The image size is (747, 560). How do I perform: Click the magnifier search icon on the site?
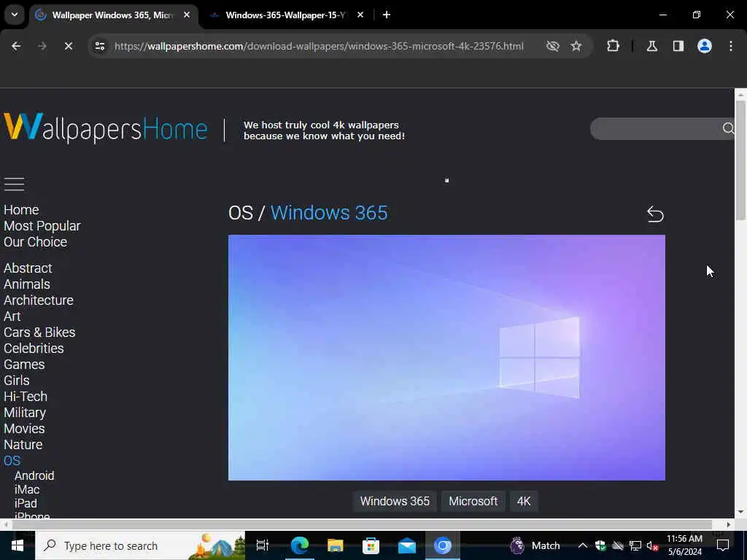728,128
